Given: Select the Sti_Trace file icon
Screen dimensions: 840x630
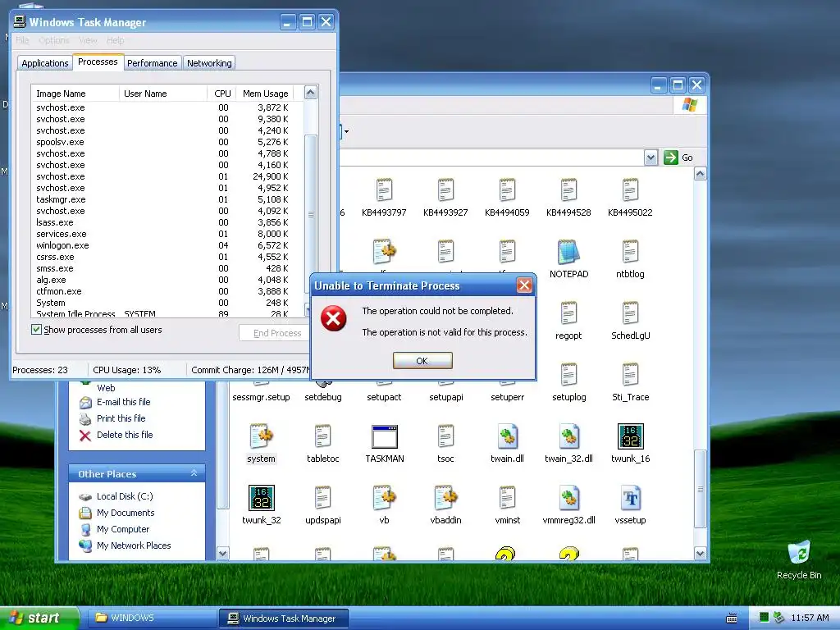Looking at the screenshot, I should coord(631,375).
